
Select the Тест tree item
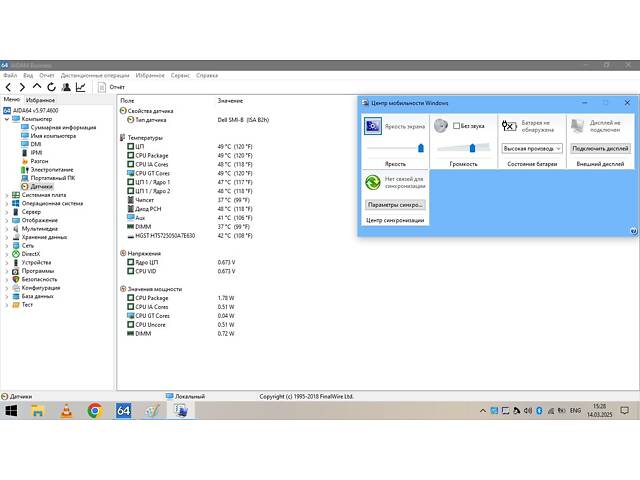coord(27,305)
